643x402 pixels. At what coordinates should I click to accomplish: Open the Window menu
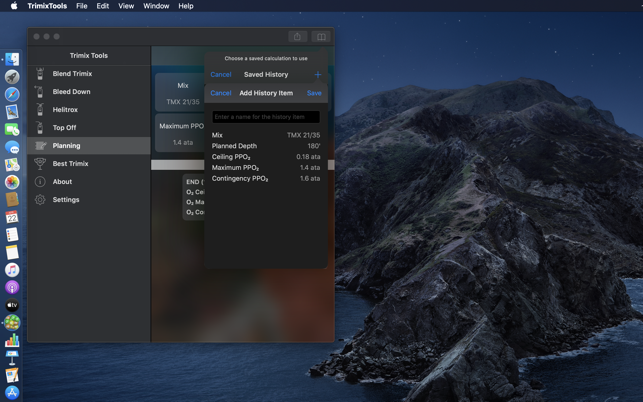coord(156,6)
